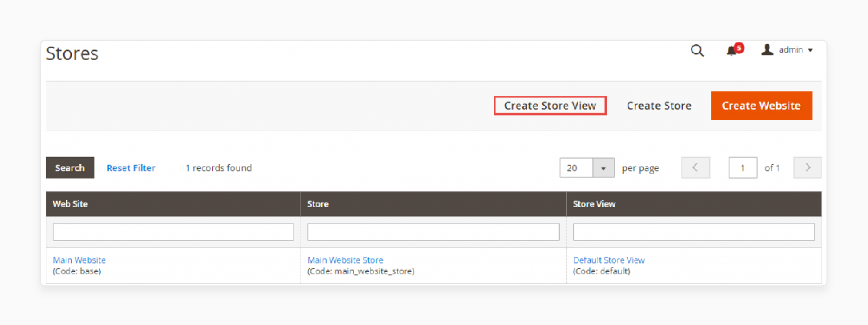Open the Main Website Store link
Screen dimensions: 868x325
[x=345, y=260]
